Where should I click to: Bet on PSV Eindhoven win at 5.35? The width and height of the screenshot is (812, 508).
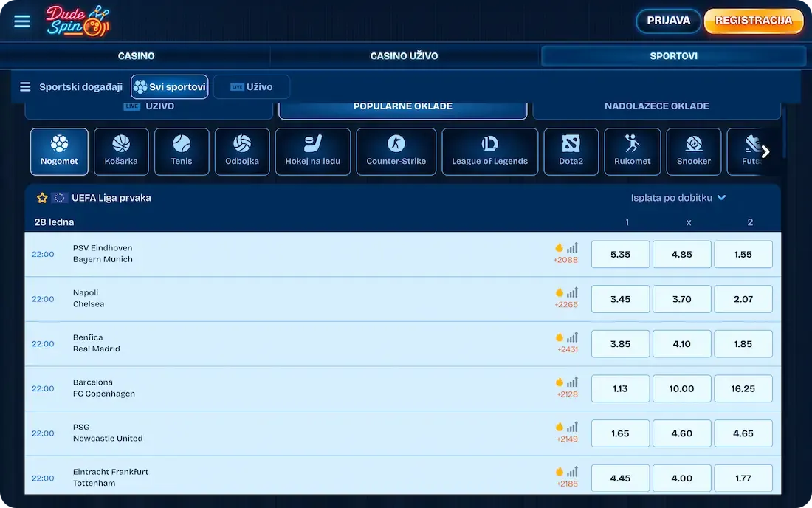point(620,254)
